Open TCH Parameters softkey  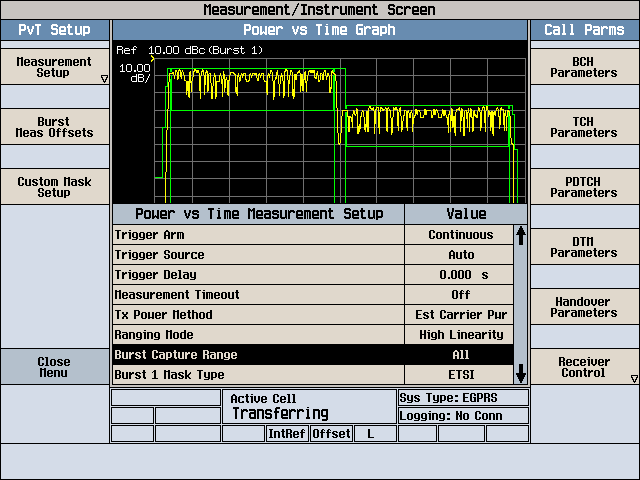point(585,127)
